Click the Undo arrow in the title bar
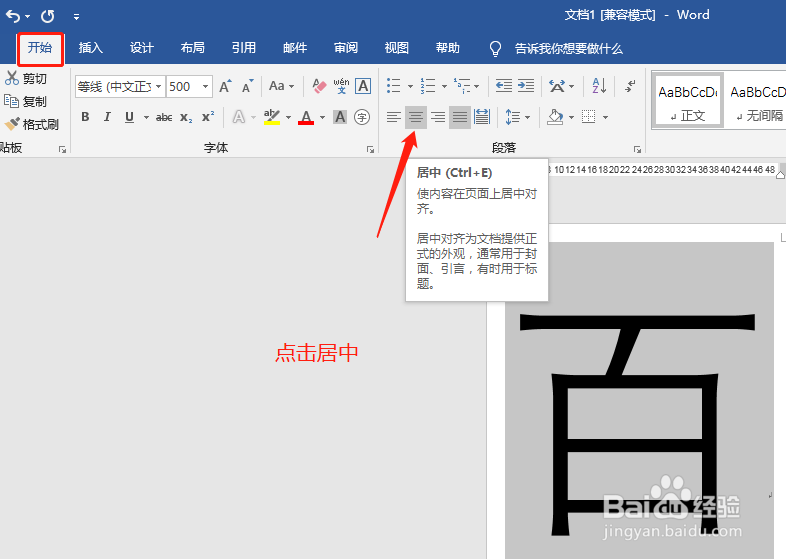Viewport: 786px width, 559px height. [x=13, y=17]
